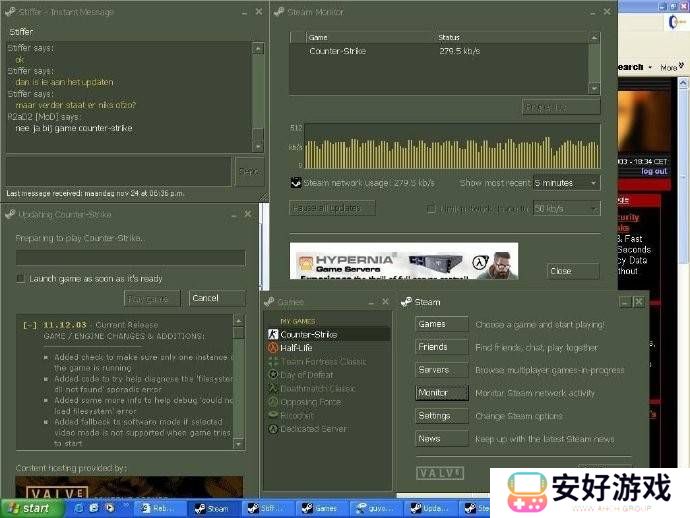The image size is (690, 518).
Task: Open the Friends section in Steam menu
Action: point(441,347)
